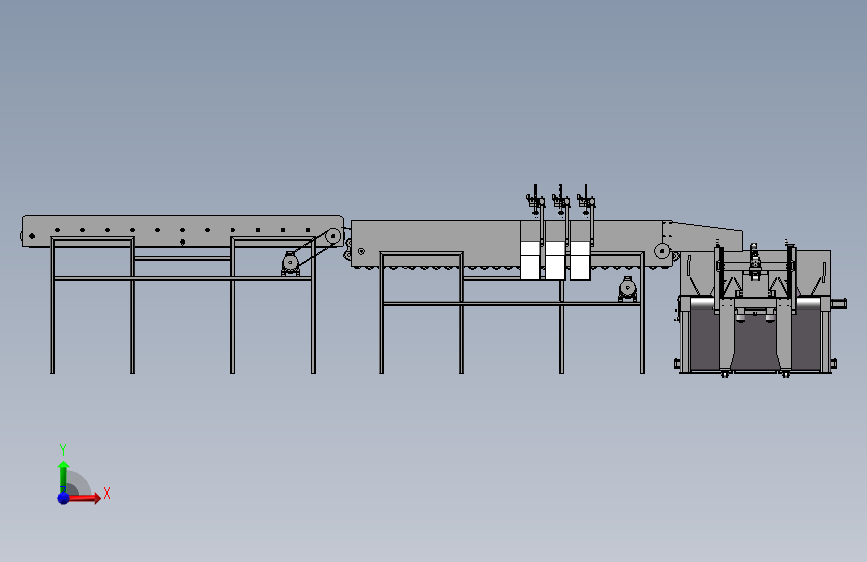The height and width of the screenshot is (562, 867).
Task: Select the motor on the middle conveyor frame
Action: 628,289
